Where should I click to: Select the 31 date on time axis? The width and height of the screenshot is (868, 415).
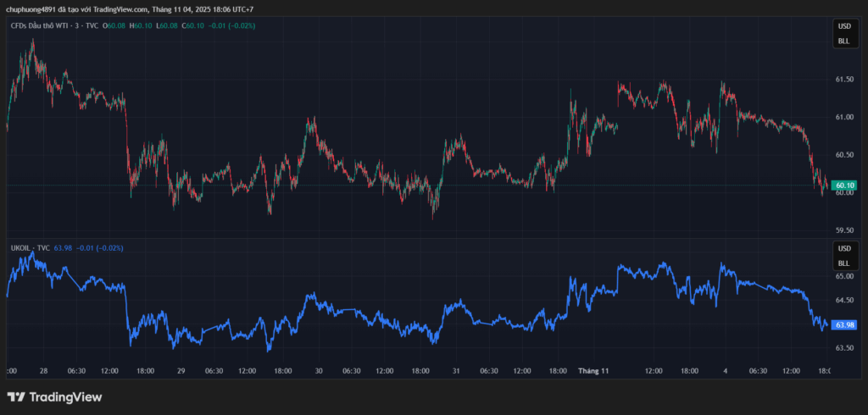pos(456,371)
